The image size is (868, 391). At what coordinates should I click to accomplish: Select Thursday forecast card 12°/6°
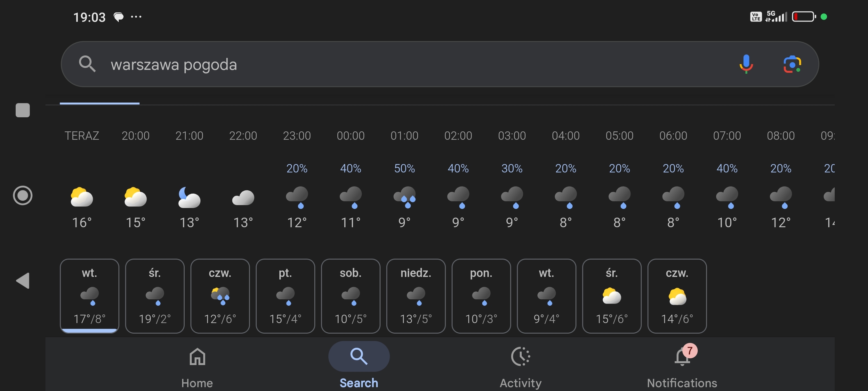[x=220, y=296]
